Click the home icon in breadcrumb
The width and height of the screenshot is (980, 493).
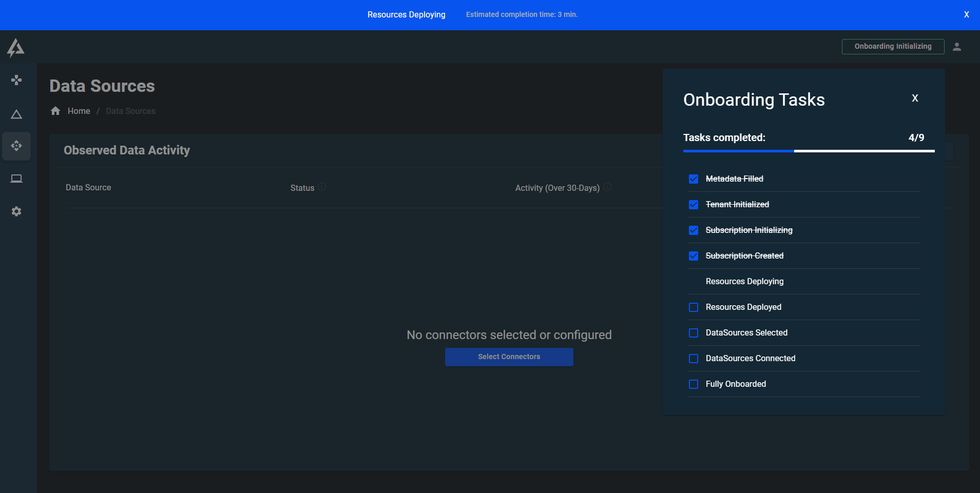pyautogui.click(x=55, y=111)
